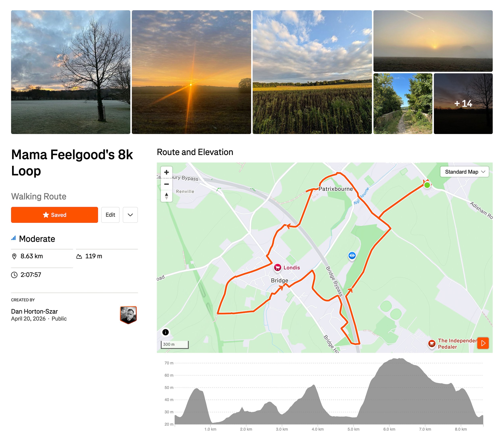View the orange sunburst sunset photo
The height and width of the screenshot is (446, 504).
click(x=191, y=72)
